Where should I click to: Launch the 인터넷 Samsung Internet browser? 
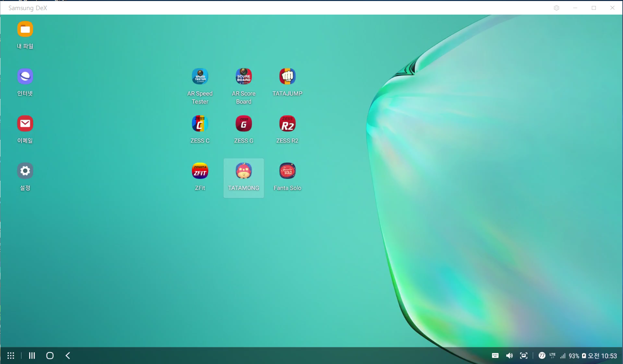coord(25,77)
